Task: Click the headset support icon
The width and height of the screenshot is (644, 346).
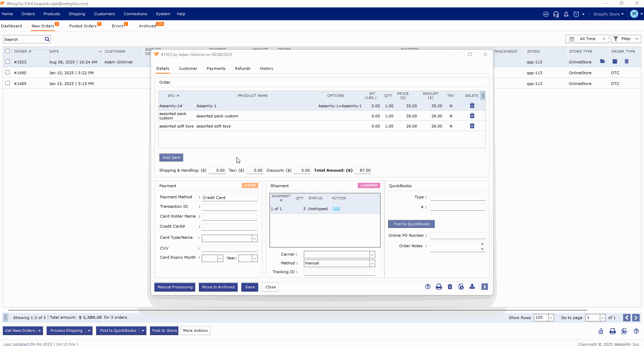Action: point(556,14)
